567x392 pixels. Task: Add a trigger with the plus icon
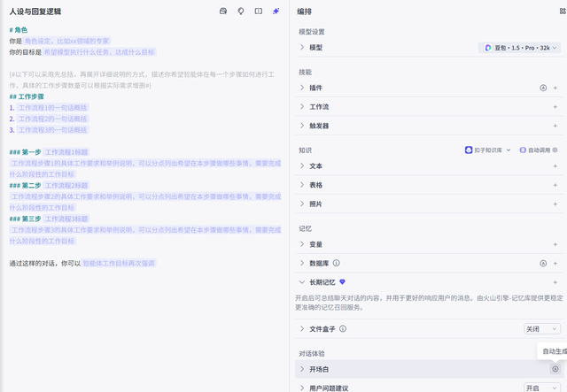(x=555, y=126)
